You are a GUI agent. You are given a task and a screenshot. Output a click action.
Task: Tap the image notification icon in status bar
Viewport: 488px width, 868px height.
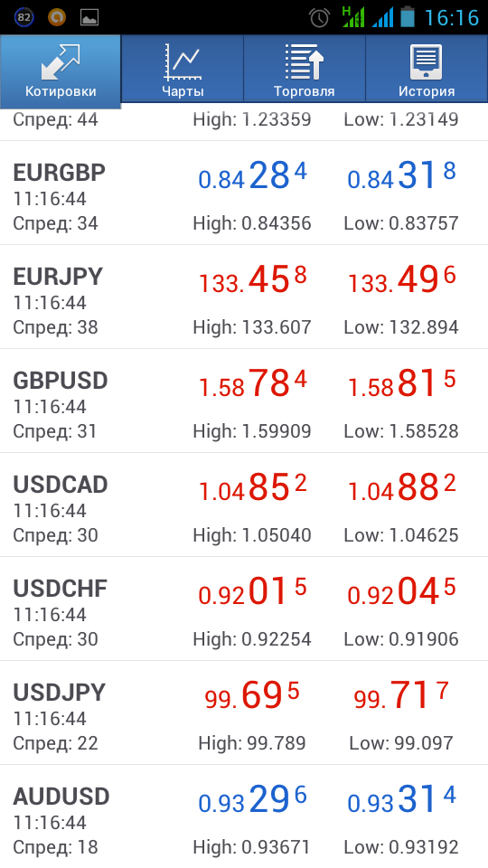pos(89,18)
